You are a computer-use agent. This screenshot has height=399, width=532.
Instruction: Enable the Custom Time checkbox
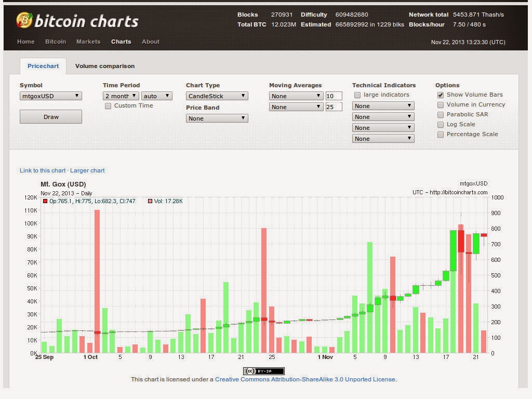(x=108, y=106)
